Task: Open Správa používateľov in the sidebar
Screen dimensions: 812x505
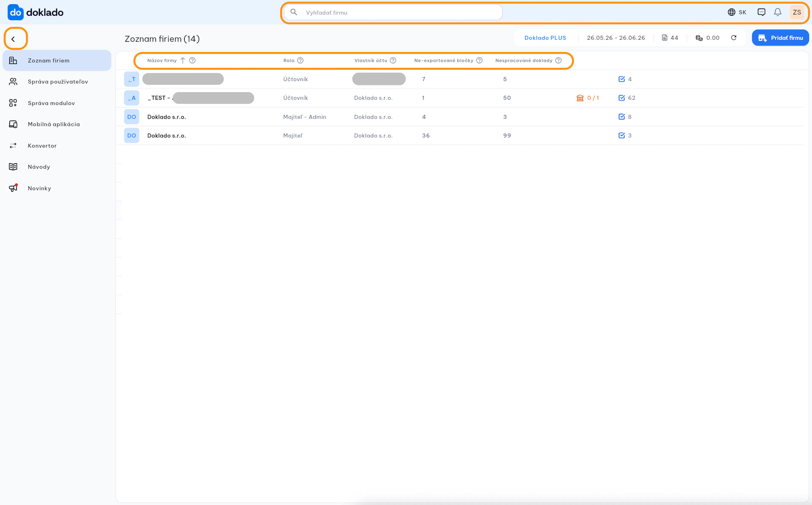Action: (57, 82)
